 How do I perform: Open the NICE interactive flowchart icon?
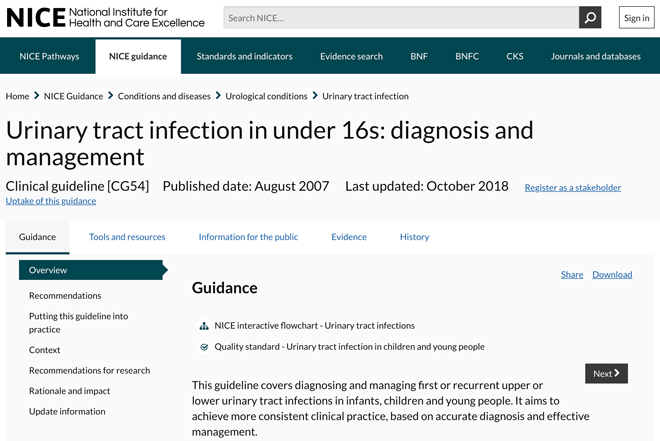point(204,326)
